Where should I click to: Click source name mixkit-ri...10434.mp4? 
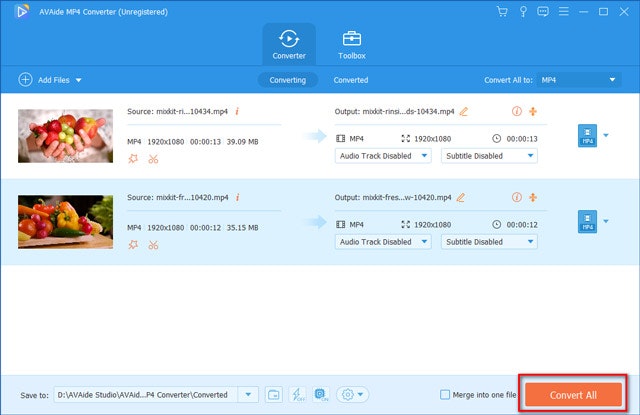tap(192, 111)
